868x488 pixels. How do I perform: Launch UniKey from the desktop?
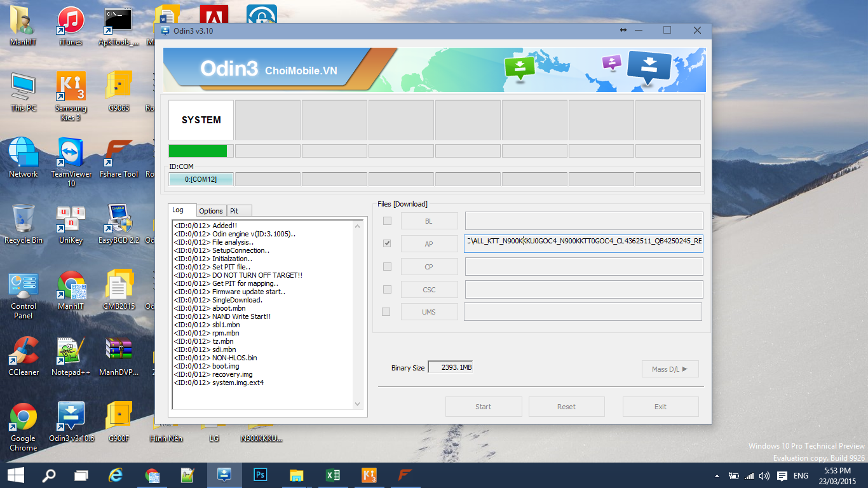(x=71, y=224)
